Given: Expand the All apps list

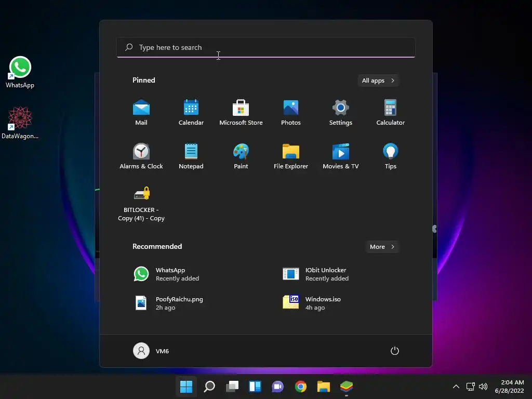Looking at the screenshot, I should (x=378, y=81).
